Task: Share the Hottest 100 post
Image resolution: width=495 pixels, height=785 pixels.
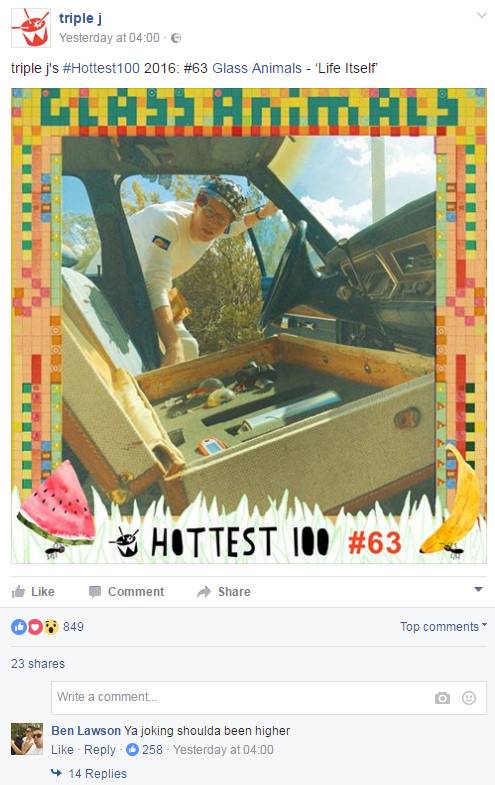Action: [224, 592]
